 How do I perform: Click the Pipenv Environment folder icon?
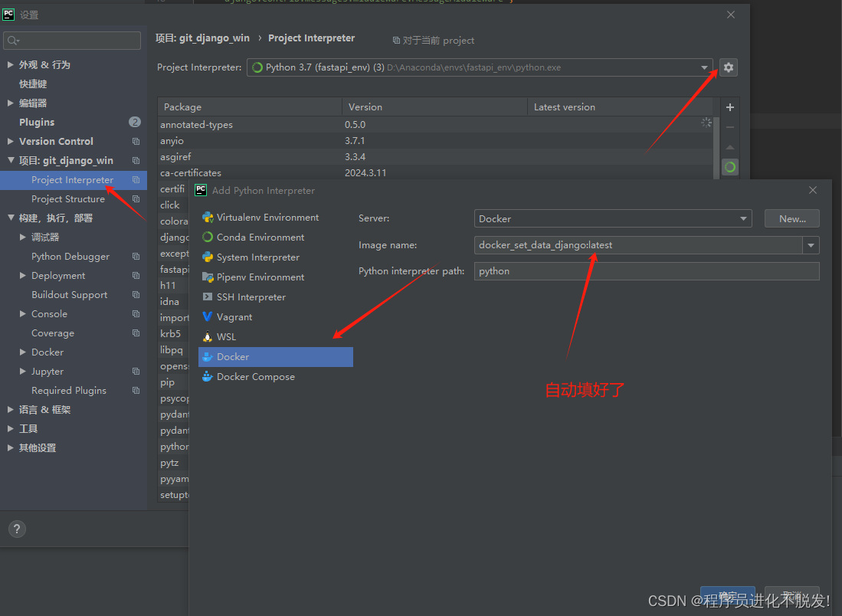[x=208, y=277]
